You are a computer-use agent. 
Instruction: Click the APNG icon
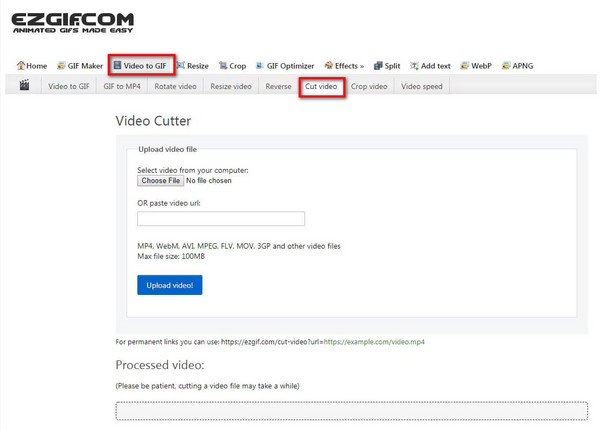[506, 66]
